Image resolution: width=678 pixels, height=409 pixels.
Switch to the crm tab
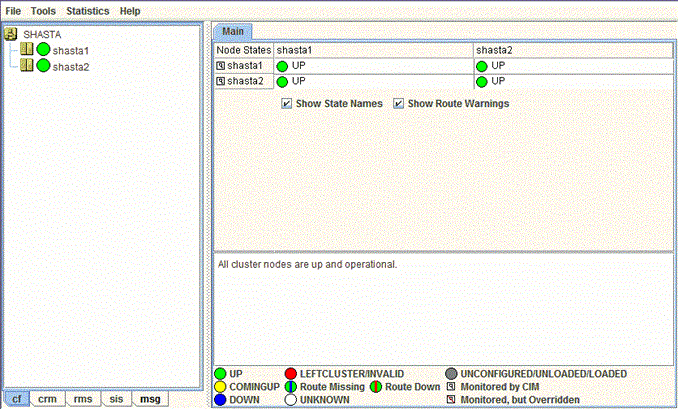(48, 399)
